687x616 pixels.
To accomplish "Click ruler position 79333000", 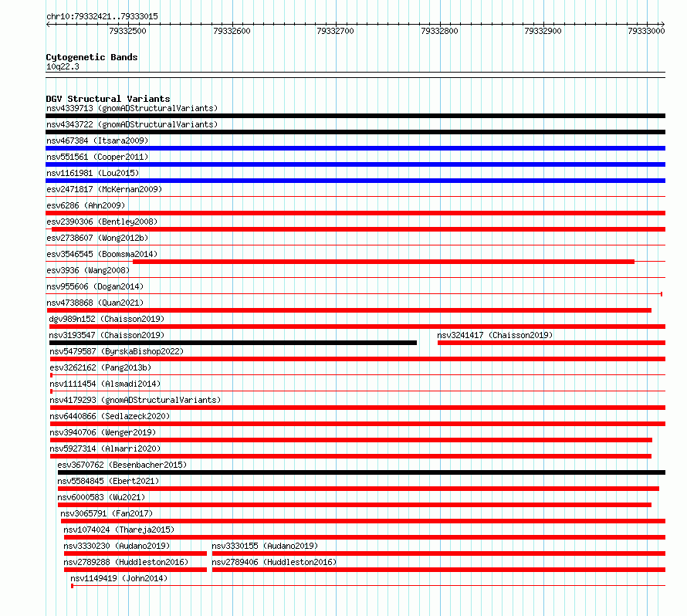I will pos(646,31).
